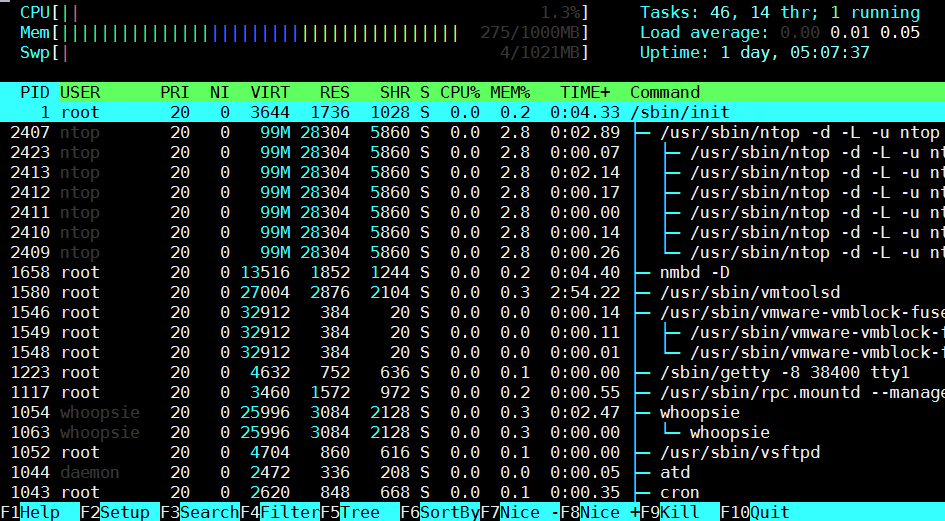
Task: Click the 4/1021MB swap value
Action: click(x=540, y=52)
